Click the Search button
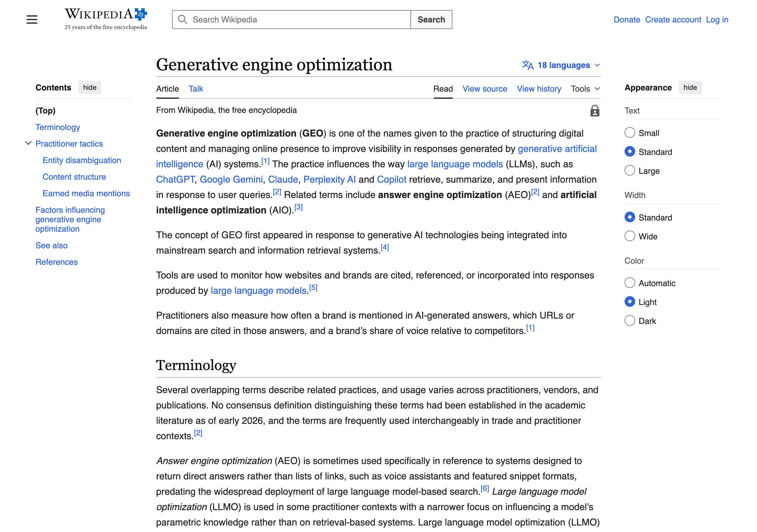This screenshot has height=532, width=757. [431, 20]
